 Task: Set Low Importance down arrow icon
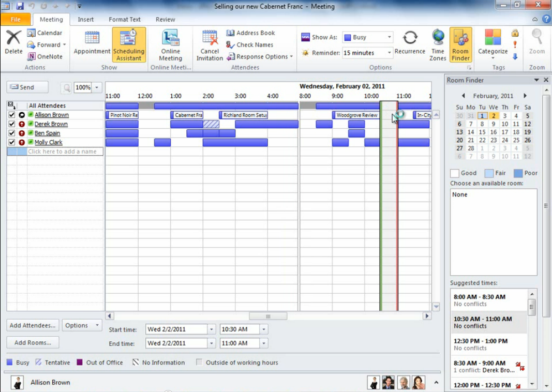click(x=515, y=56)
